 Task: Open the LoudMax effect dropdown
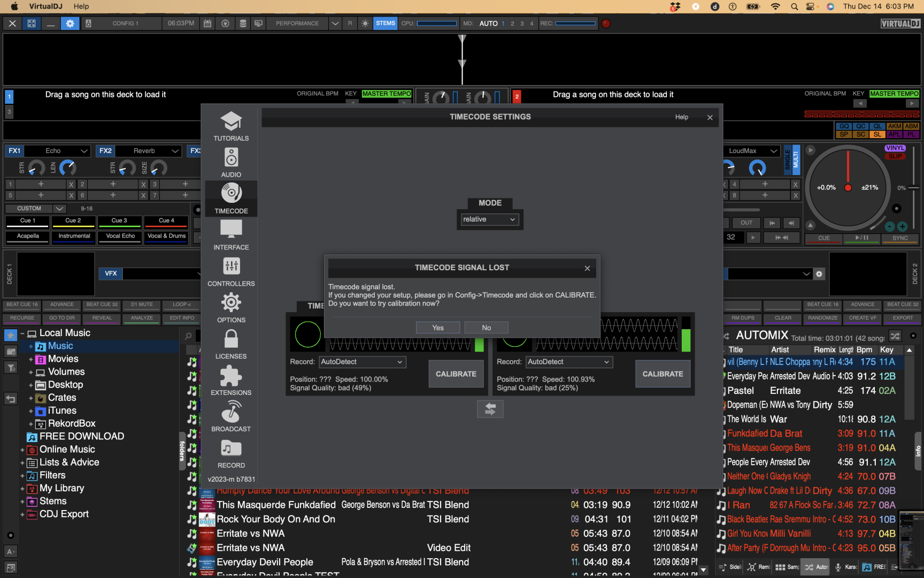[x=752, y=151]
